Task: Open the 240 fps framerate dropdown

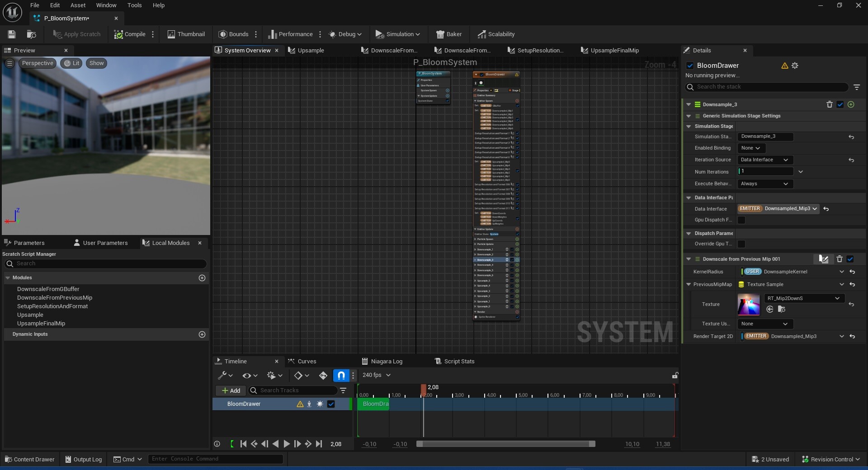Action: click(x=376, y=375)
